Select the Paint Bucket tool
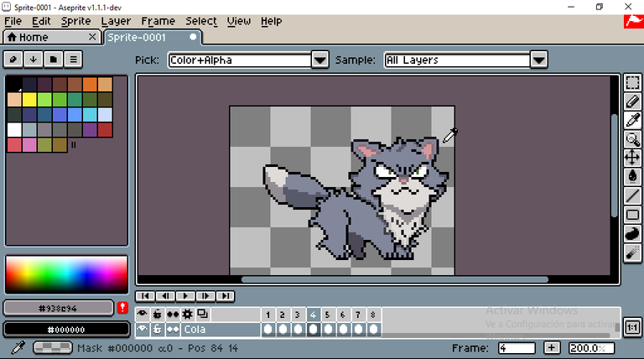This screenshot has width=644, height=359. point(632,177)
